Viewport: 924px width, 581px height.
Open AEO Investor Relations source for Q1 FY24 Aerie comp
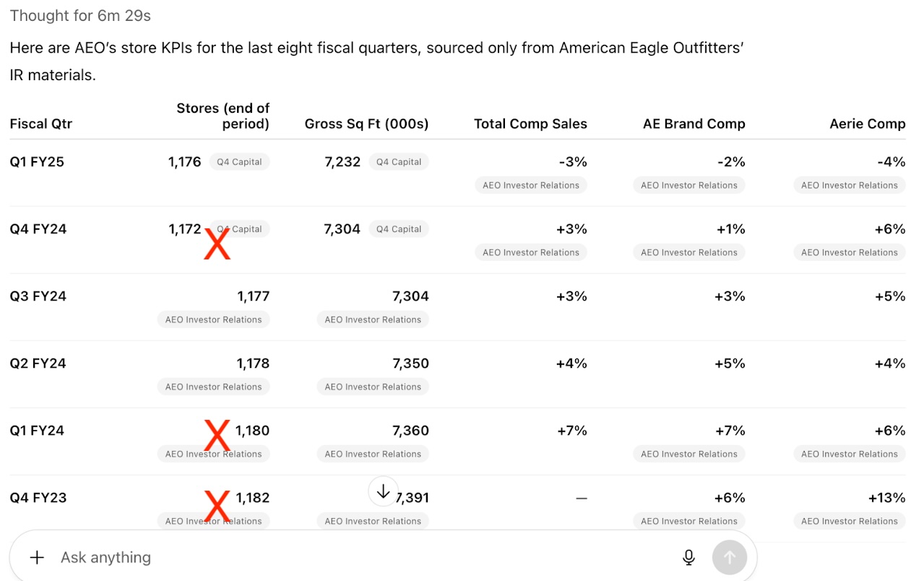point(849,454)
